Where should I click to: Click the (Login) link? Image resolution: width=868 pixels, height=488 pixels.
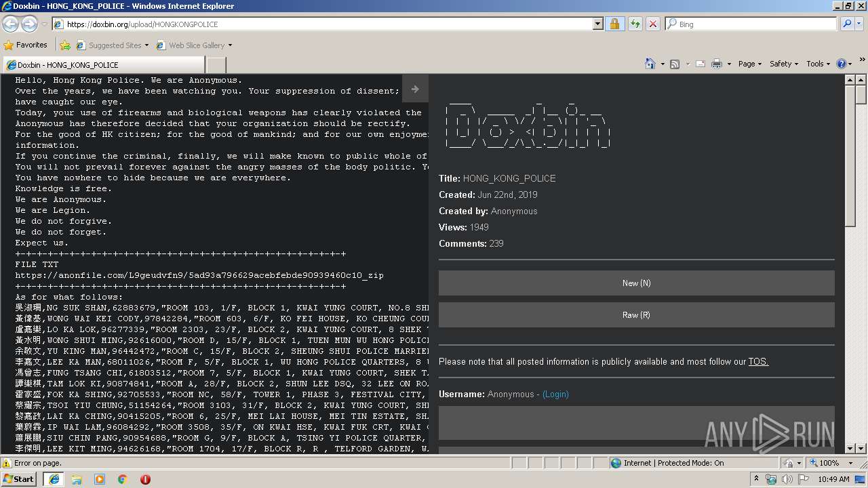tap(555, 394)
